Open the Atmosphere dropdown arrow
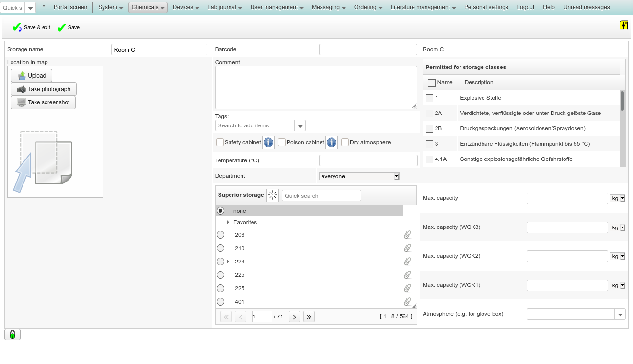 tap(621, 314)
